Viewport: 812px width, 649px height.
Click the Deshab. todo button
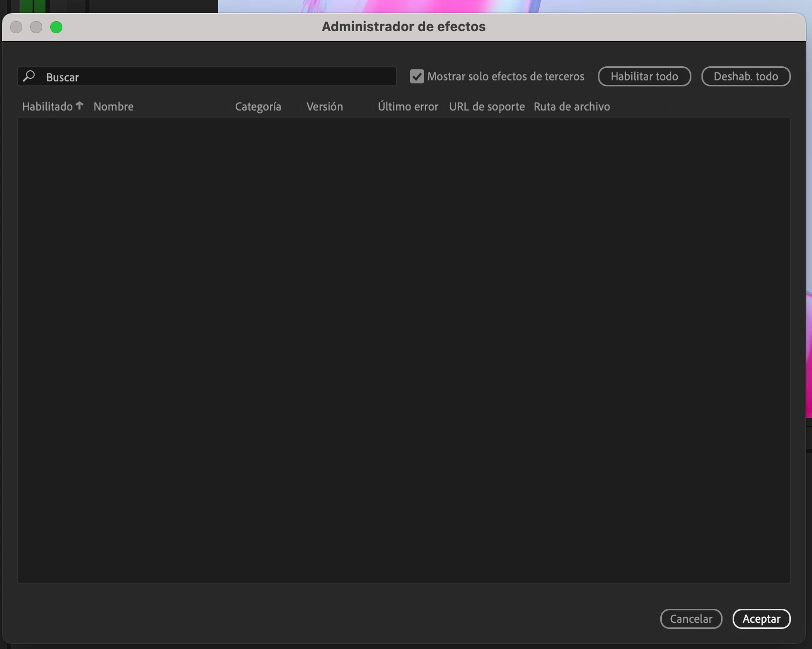pos(746,76)
